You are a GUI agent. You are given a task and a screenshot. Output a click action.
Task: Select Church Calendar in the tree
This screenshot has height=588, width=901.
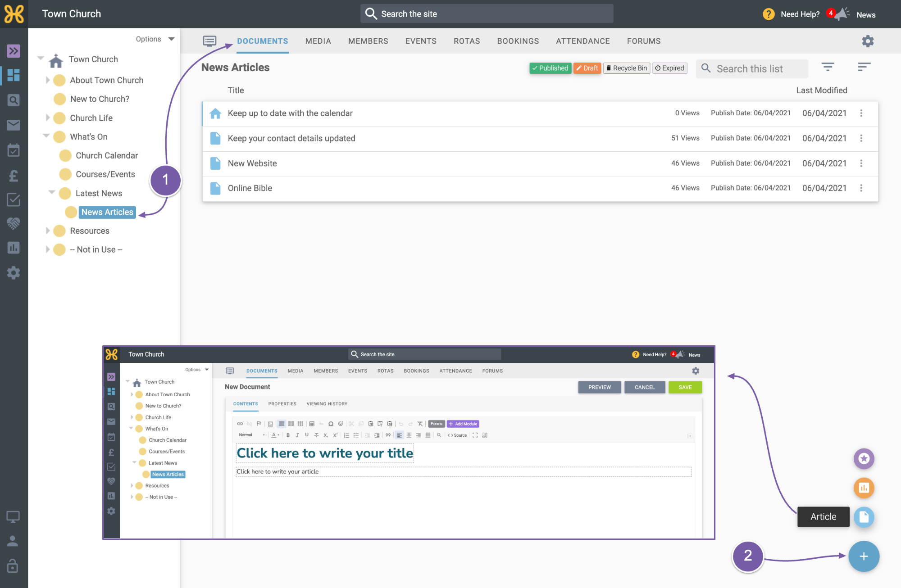coord(107,156)
